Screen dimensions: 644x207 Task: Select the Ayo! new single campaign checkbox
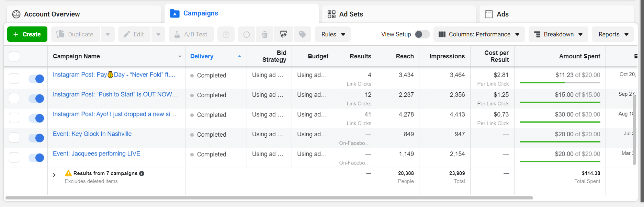coord(14,118)
